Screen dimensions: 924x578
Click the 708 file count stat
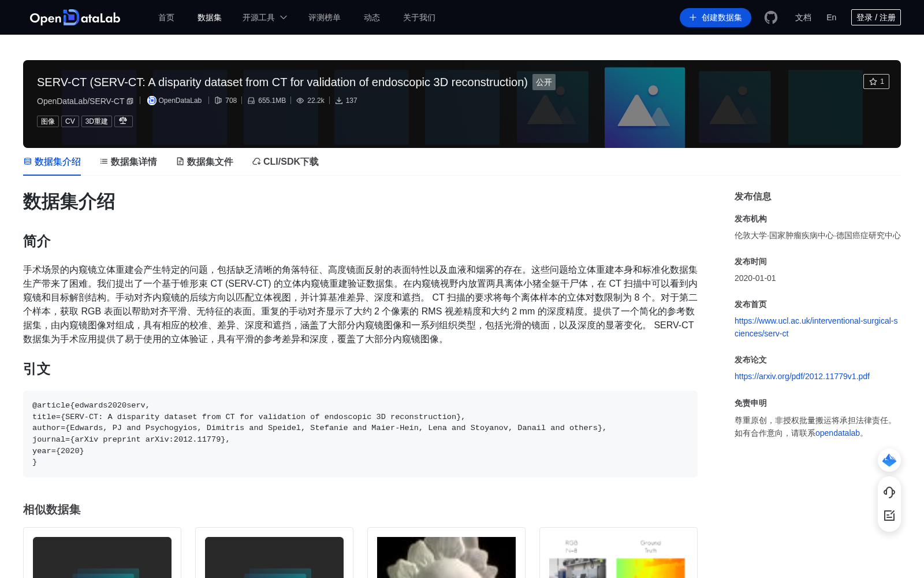pyautogui.click(x=226, y=101)
